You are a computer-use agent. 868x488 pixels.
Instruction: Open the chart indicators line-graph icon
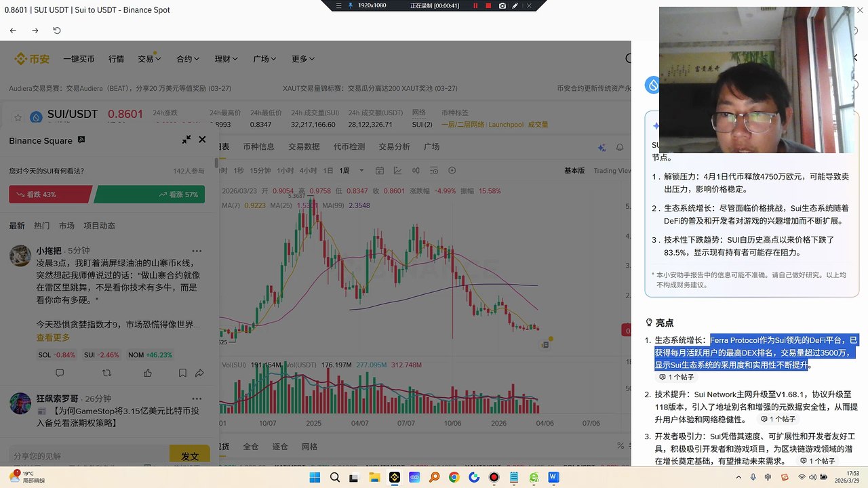397,170
